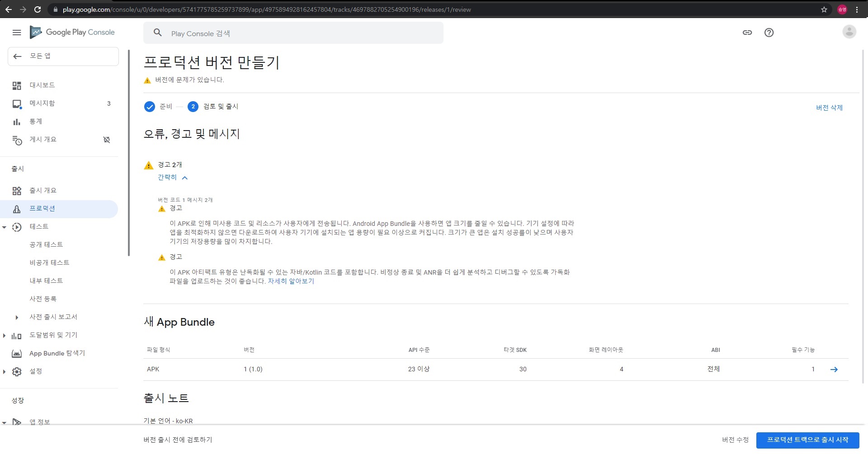The height and width of the screenshot is (454, 868).
Task: Click the Play Console 검색 field
Action: click(293, 33)
